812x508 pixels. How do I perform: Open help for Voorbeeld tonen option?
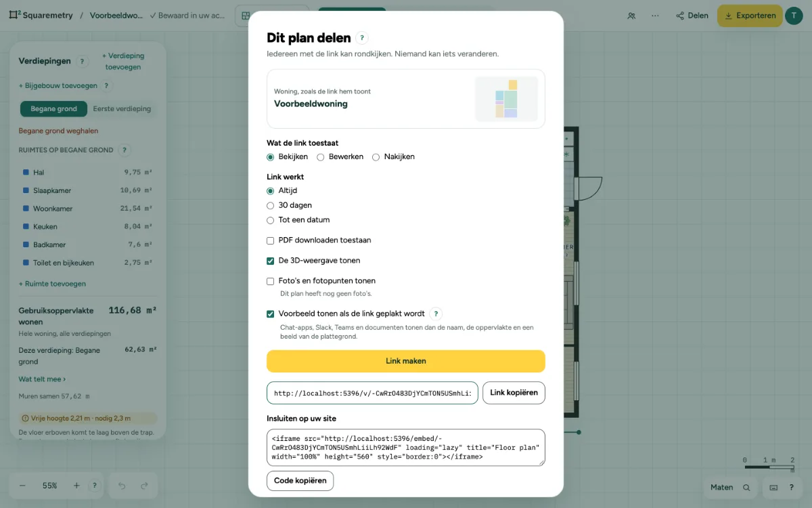(436, 314)
